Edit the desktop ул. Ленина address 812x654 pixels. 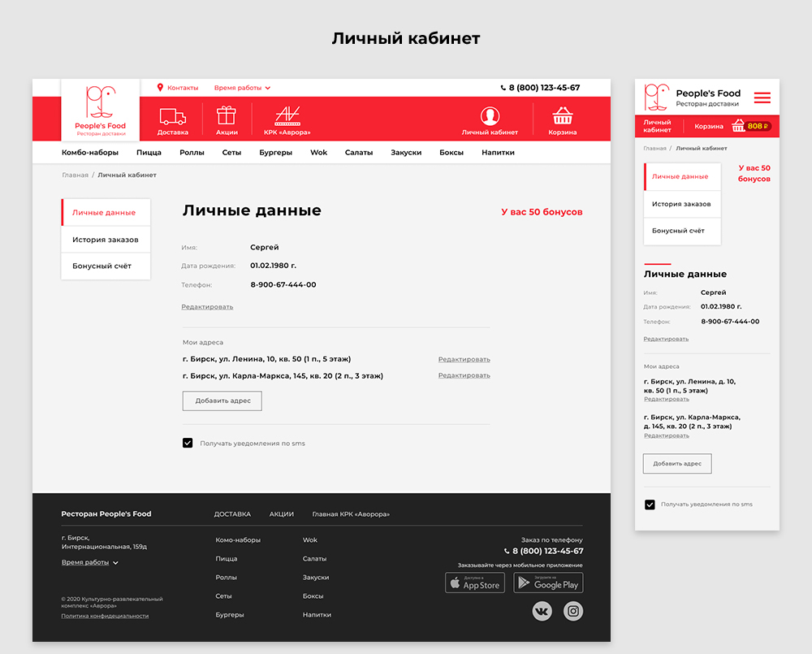pos(464,359)
